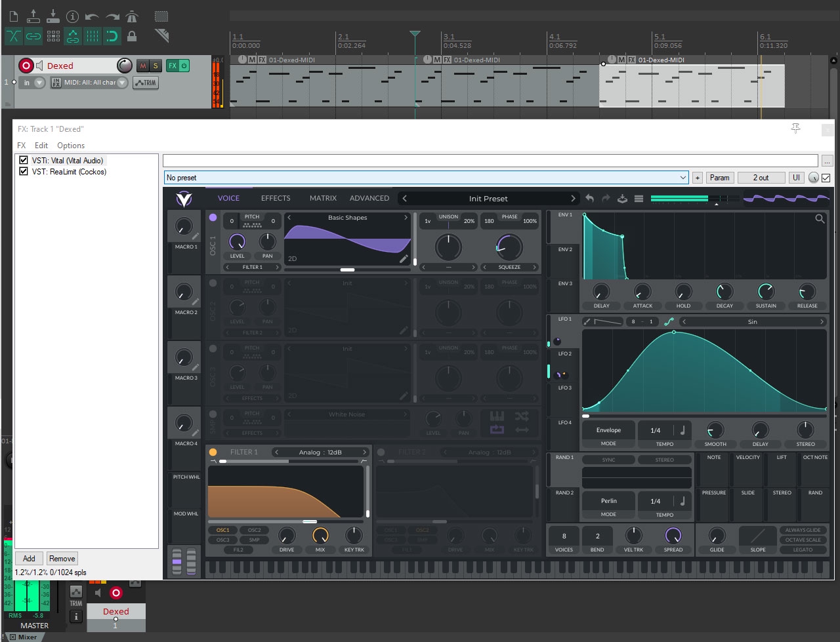Open the Vital hamburger menu icon
The height and width of the screenshot is (642, 840).
pyautogui.click(x=639, y=199)
